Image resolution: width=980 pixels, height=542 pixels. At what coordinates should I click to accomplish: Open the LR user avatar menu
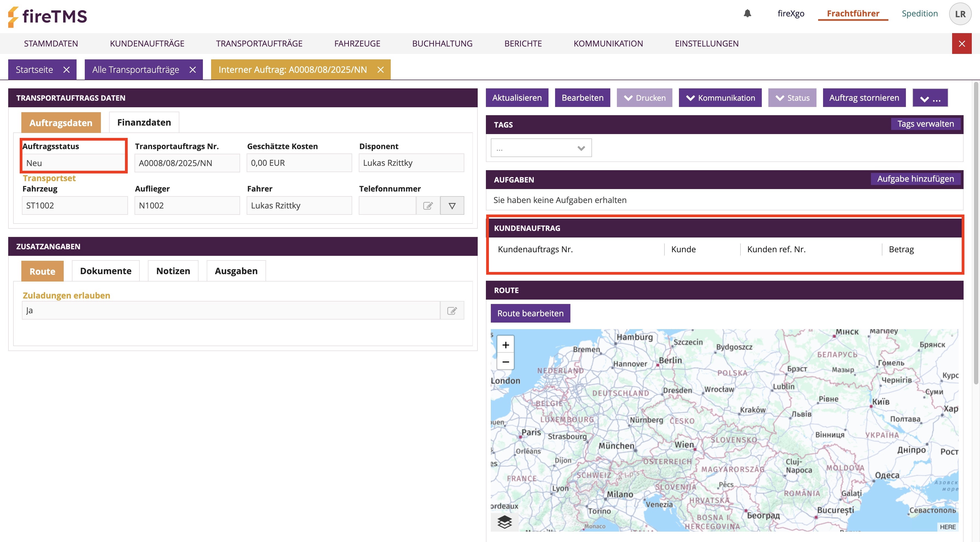(x=960, y=14)
